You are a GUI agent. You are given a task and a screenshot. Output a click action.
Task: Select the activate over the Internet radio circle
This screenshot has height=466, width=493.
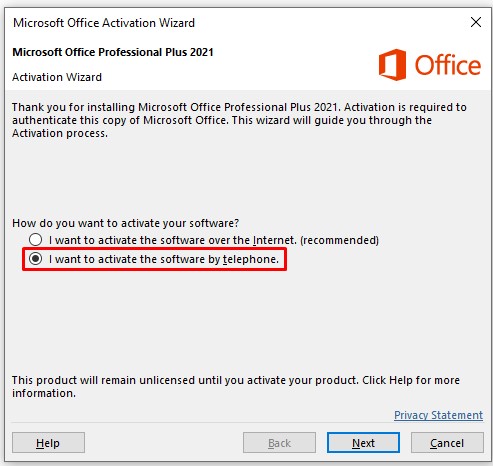click(x=35, y=240)
